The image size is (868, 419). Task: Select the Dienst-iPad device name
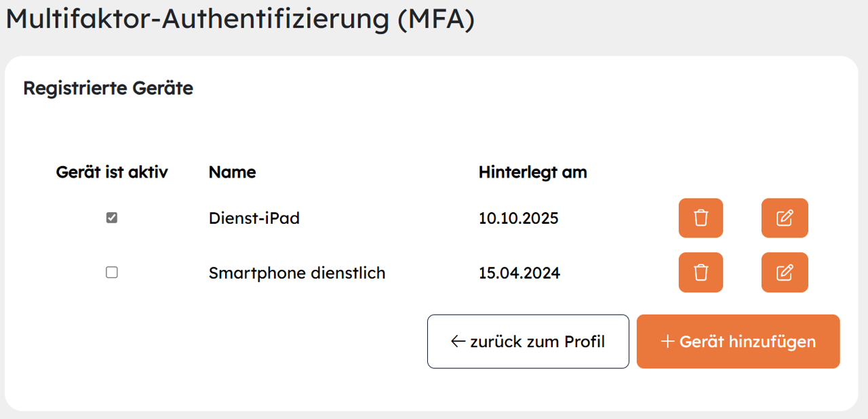pyautogui.click(x=254, y=218)
